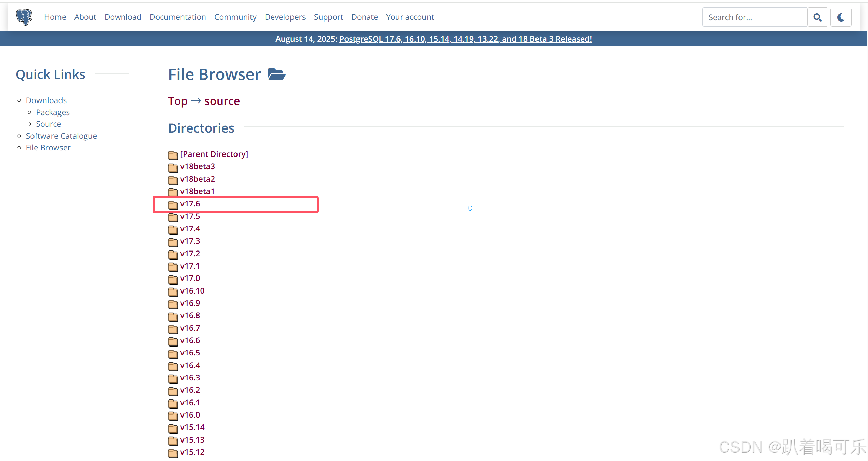Click folder icon beside v16.2
The width and height of the screenshot is (868, 461).
pyautogui.click(x=173, y=391)
